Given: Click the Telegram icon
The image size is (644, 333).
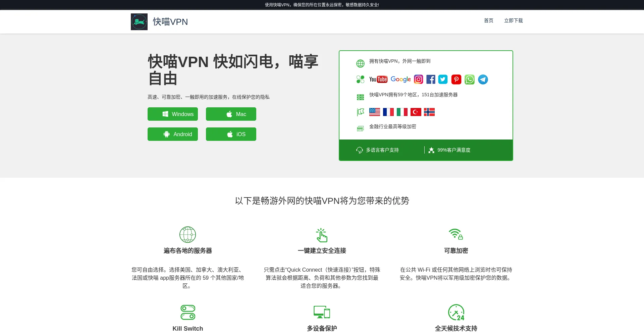Looking at the screenshot, I should [483, 79].
